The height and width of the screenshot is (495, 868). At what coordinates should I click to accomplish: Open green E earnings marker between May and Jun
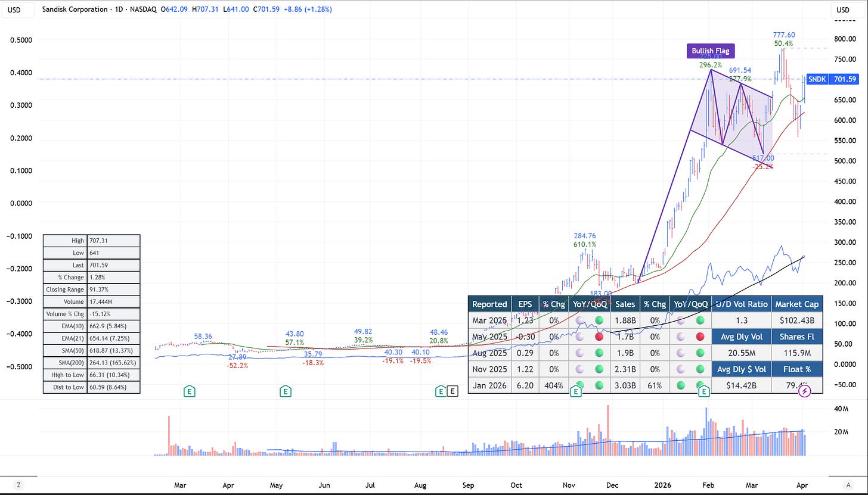point(286,391)
